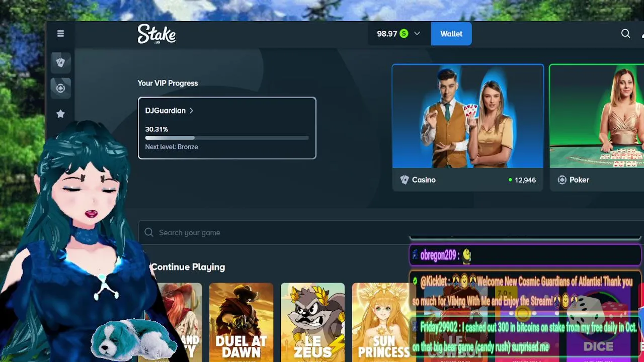Open the Wallet
The width and height of the screenshot is (644, 362).
pos(451,34)
